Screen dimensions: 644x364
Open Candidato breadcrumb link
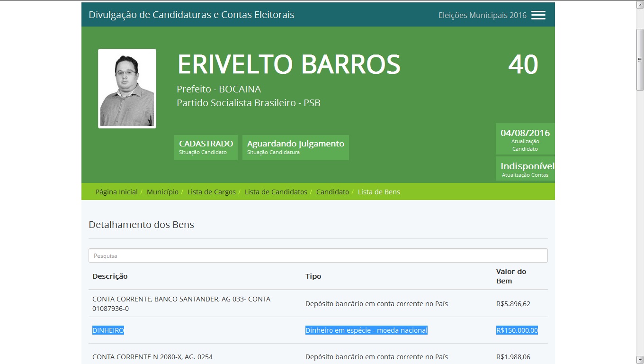(332, 192)
